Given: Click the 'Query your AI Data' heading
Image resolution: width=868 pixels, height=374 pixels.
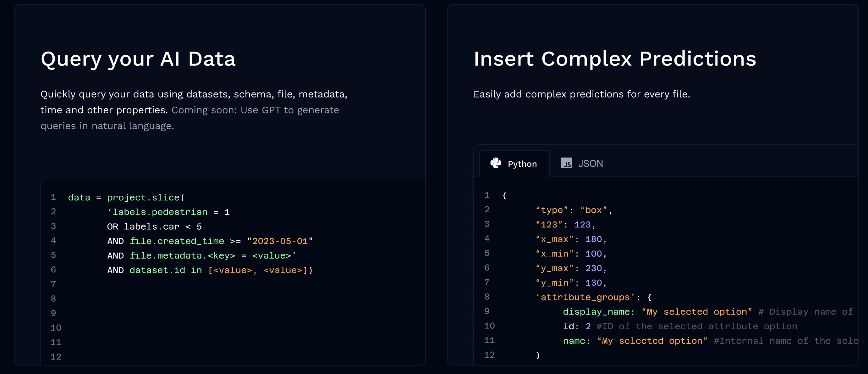Looking at the screenshot, I should click(x=138, y=59).
